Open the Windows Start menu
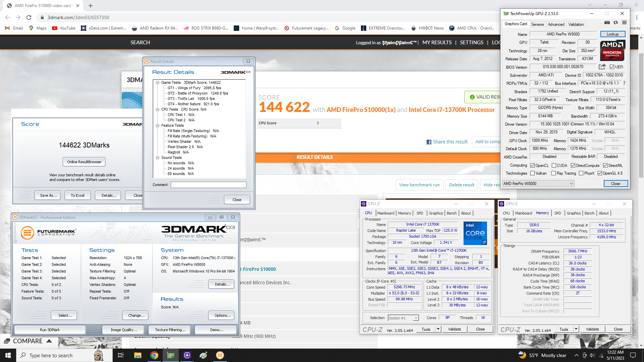 8,355
